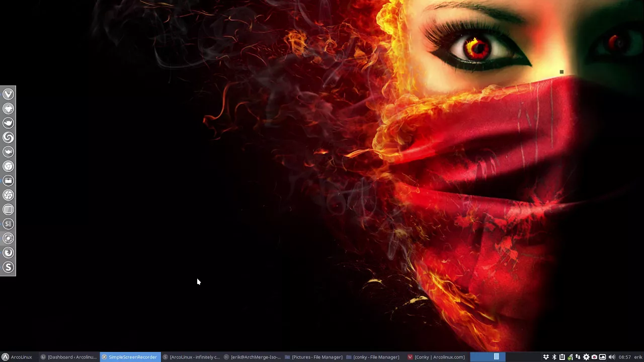644x362 pixels.
Task: Open the volume speaker tray icon
Action: (612, 357)
